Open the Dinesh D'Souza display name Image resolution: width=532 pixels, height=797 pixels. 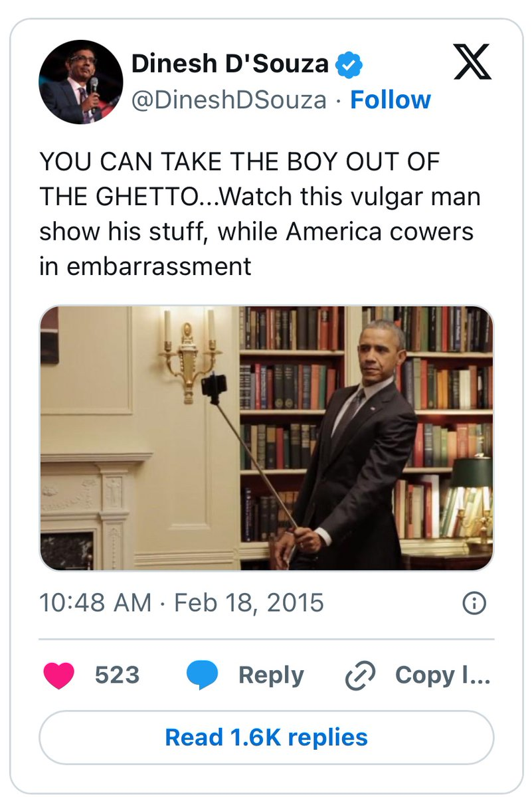point(230,64)
